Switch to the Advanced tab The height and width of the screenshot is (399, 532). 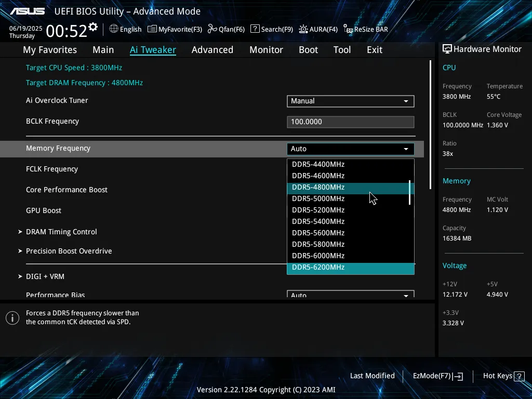pyautogui.click(x=212, y=50)
